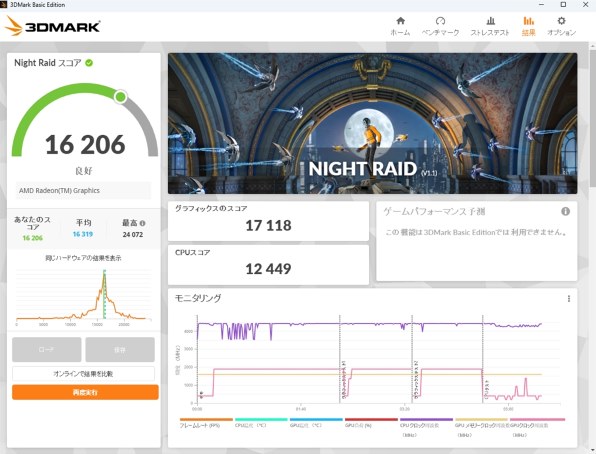The image size is (596, 454).
Task: Open the Benchmarks gauge icon
Action: [440, 21]
